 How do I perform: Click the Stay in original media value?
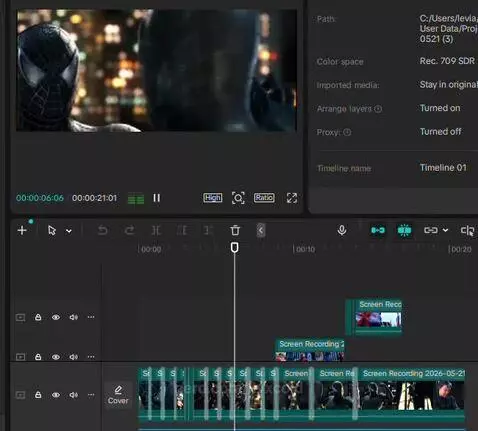pos(448,85)
